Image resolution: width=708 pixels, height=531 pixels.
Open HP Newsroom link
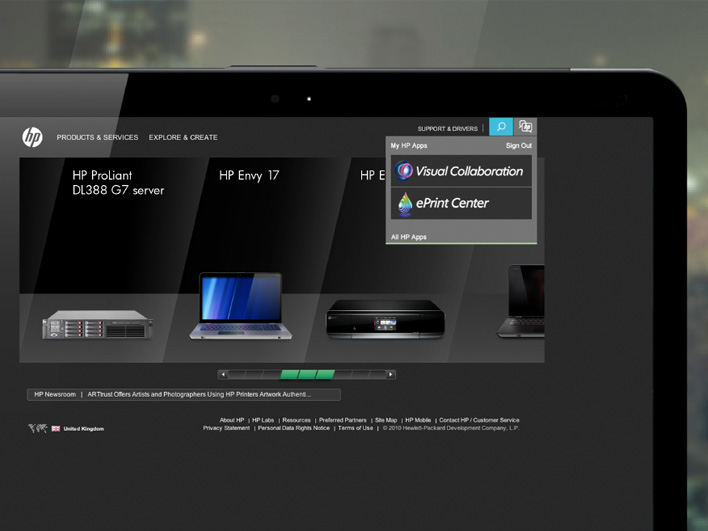pyautogui.click(x=55, y=395)
